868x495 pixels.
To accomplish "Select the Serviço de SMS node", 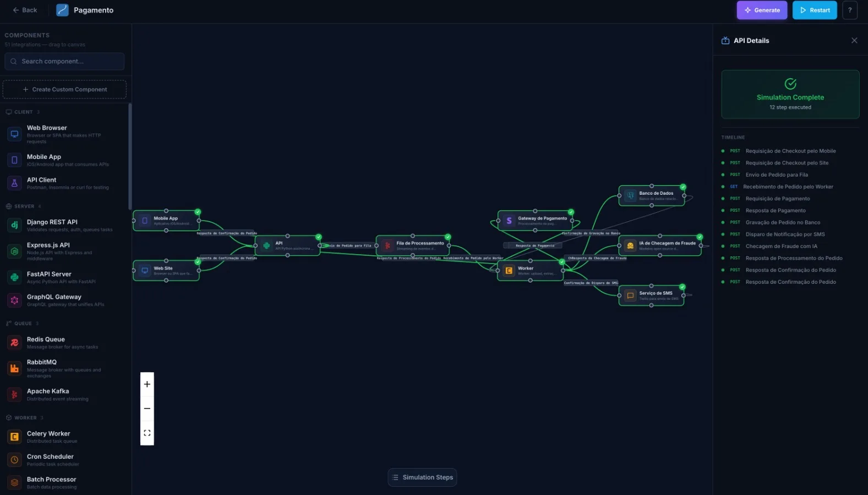I will coord(652,295).
